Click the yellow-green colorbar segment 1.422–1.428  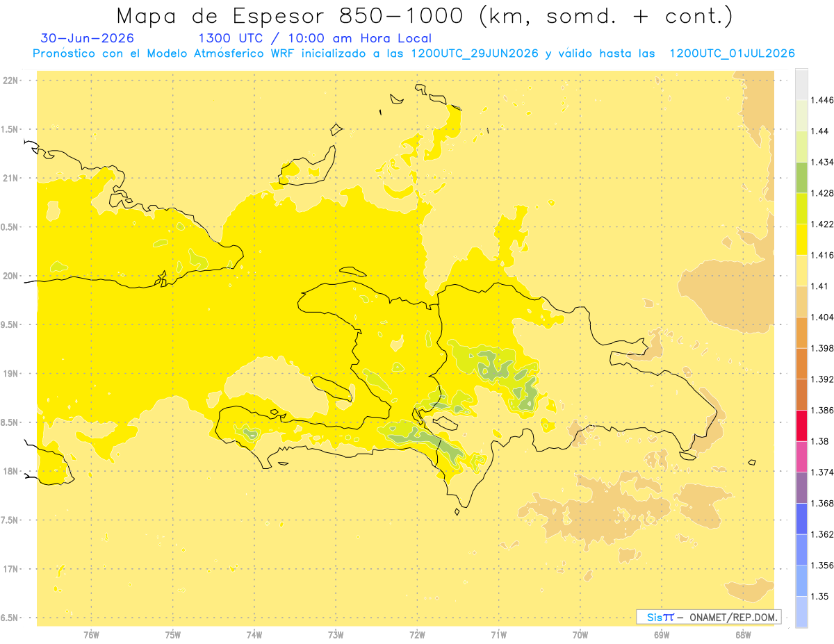pyautogui.click(x=801, y=208)
